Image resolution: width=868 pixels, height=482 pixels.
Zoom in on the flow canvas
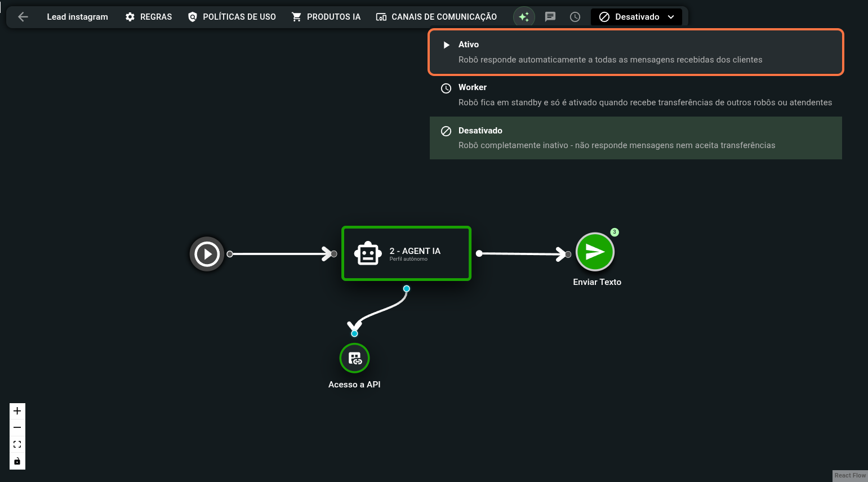(17, 410)
